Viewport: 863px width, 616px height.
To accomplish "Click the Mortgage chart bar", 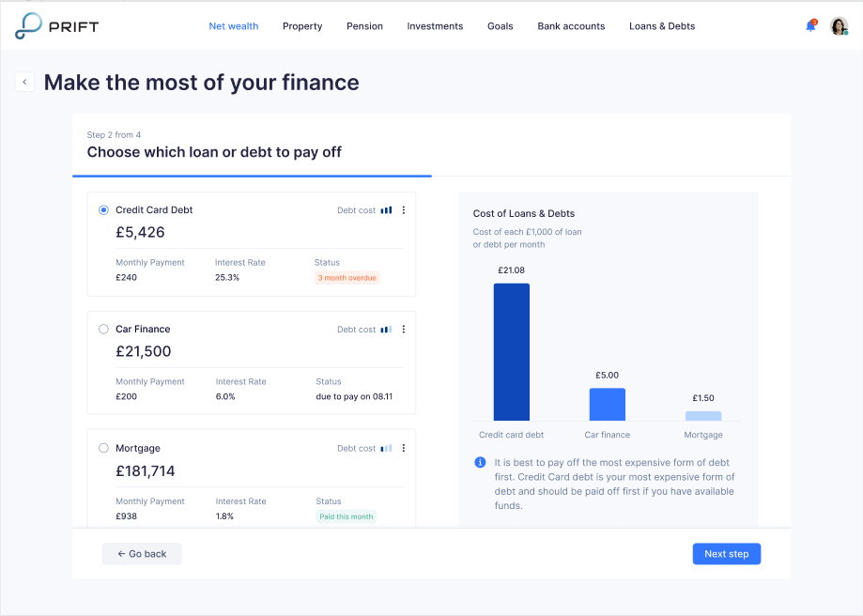I will pos(702,416).
